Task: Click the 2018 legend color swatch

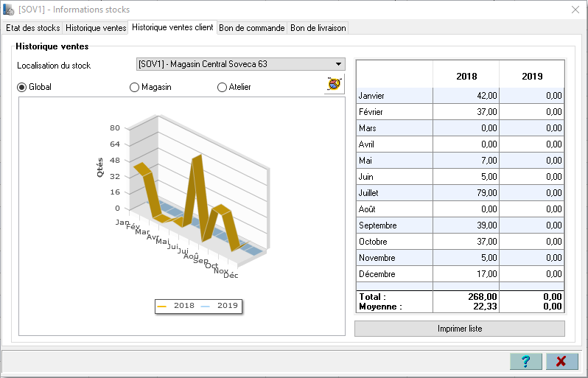Action: pyautogui.click(x=161, y=306)
